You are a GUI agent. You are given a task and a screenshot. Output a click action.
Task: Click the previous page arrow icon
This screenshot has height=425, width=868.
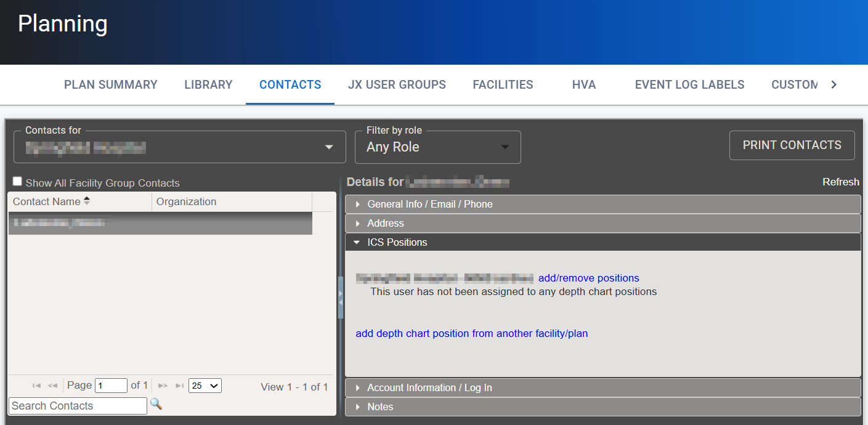click(x=52, y=385)
